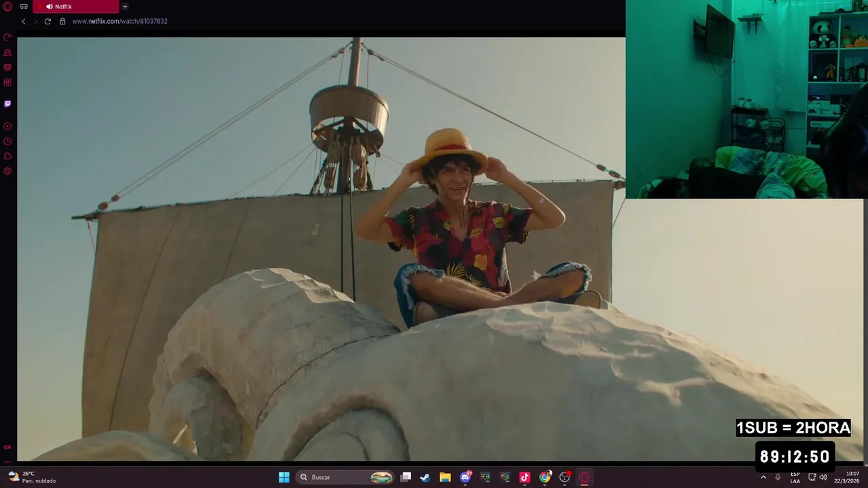Open OBS Studio from the taskbar

pyautogui.click(x=564, y=477)
